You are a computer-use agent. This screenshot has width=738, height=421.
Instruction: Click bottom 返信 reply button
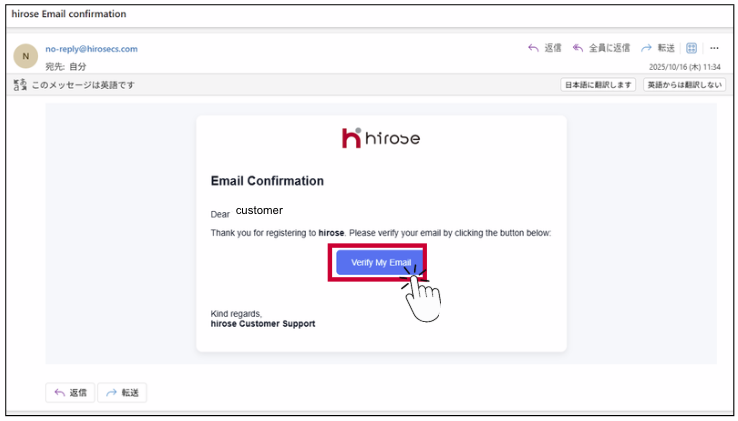[70, 393]
